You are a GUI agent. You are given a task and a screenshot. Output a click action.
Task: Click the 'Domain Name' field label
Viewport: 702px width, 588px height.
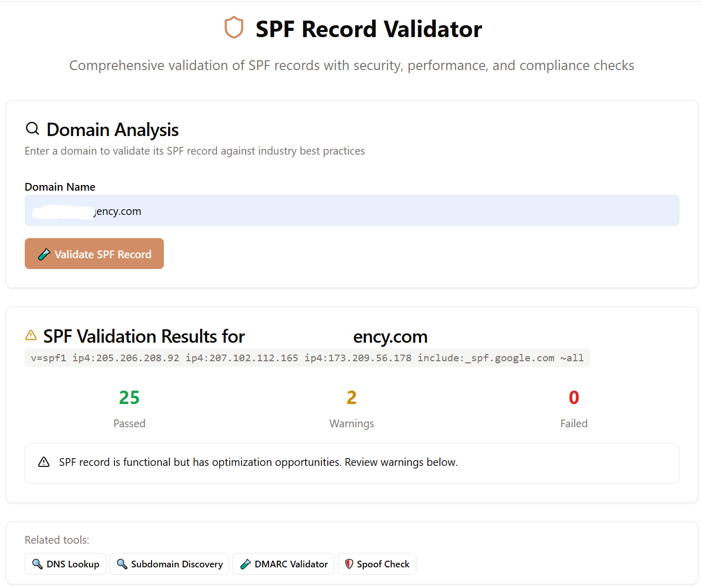tap(60, 187)
